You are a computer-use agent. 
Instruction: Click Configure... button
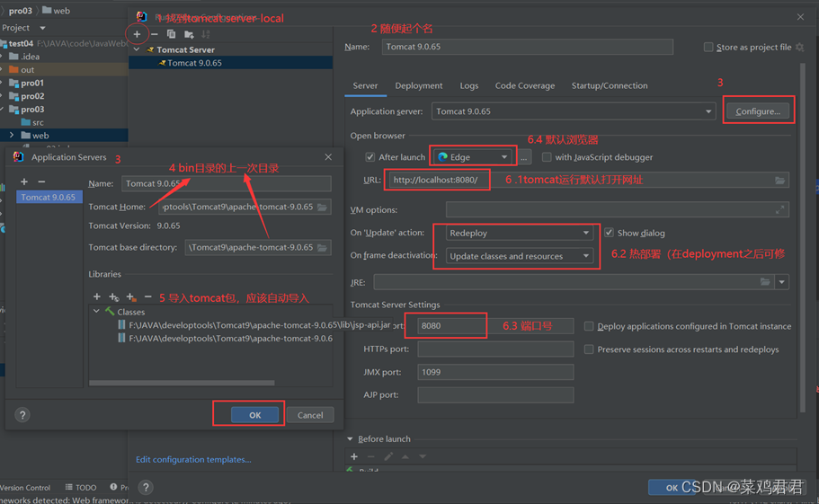758,111
